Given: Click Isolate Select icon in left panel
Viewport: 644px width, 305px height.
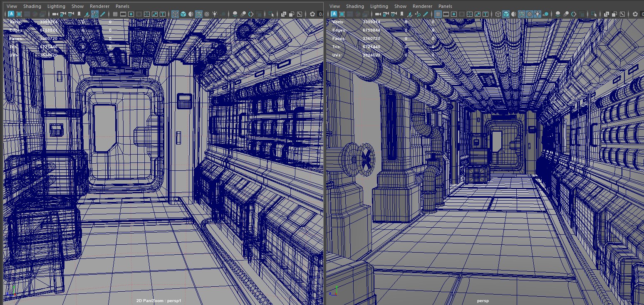Looking at the screenshot, I should [271, 14].
